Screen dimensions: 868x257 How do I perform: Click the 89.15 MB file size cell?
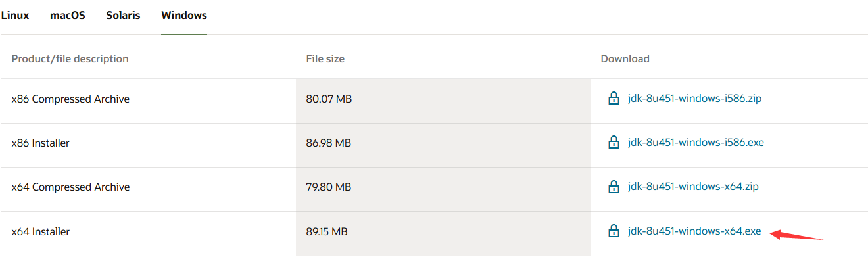pos(327,232)
